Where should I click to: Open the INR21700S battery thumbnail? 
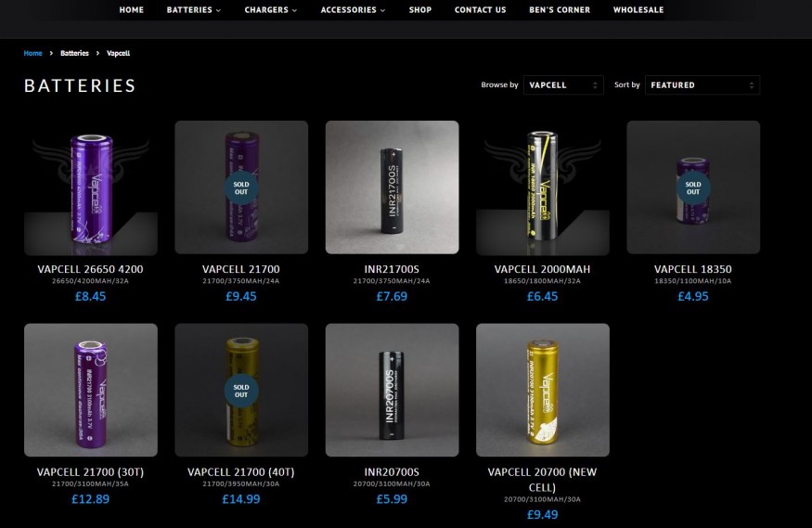[x=392, y=187]
